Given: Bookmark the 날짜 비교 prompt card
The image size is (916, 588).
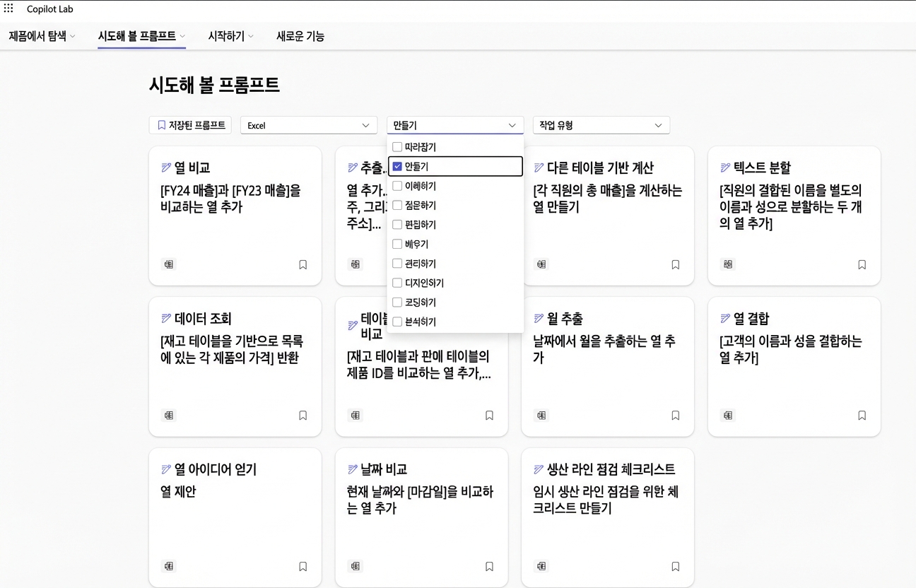Looking at the screenshot, I should pos(489,566).
